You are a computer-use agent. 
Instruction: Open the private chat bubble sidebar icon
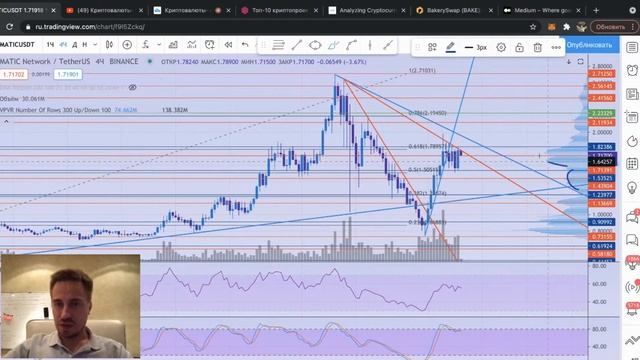click(632, 240)
